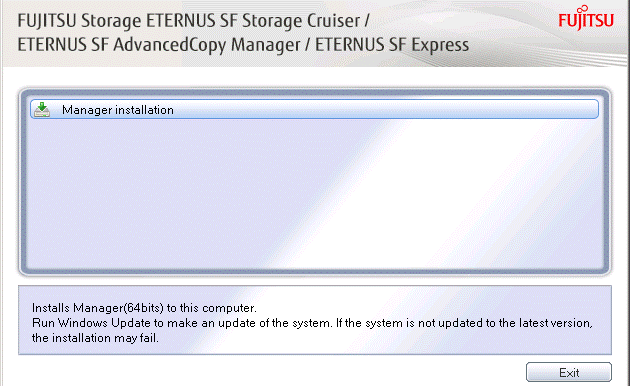This screenshot has height=387, width=630.
Task: Select the 'Manager installation' text label
Action: pyautogui.click(x=118, y=110)
